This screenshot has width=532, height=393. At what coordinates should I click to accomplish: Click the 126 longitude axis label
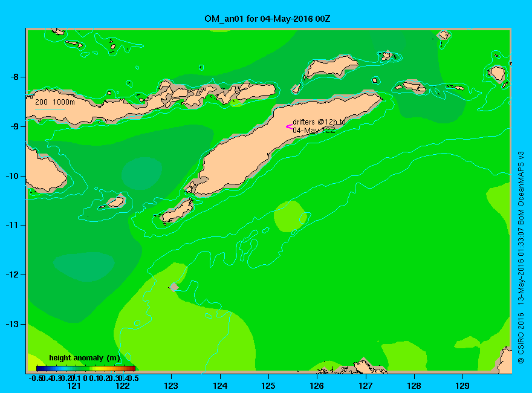(x=317, y=386)
